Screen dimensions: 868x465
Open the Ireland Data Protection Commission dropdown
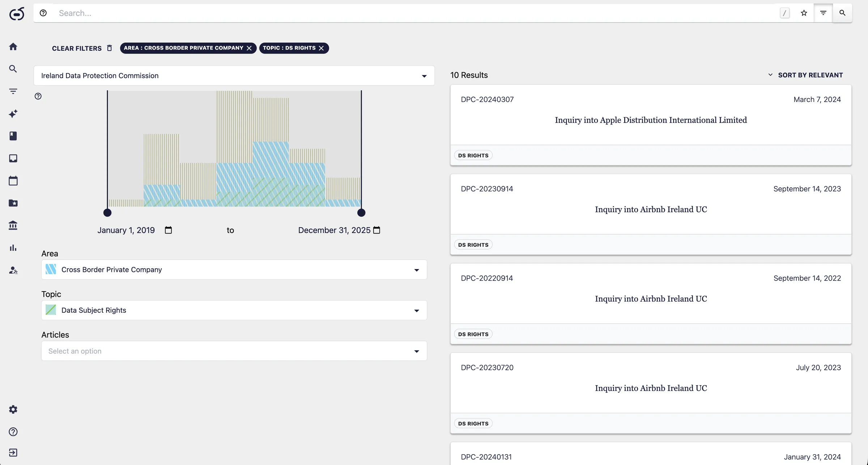click(x=234, y=76)
